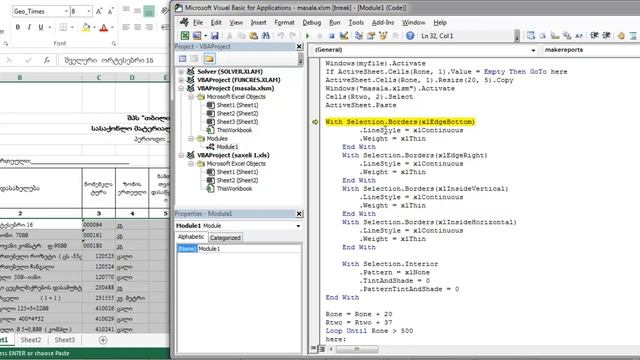
Task: Open Geo_Times font name dropdown
Action: (66, 11)
